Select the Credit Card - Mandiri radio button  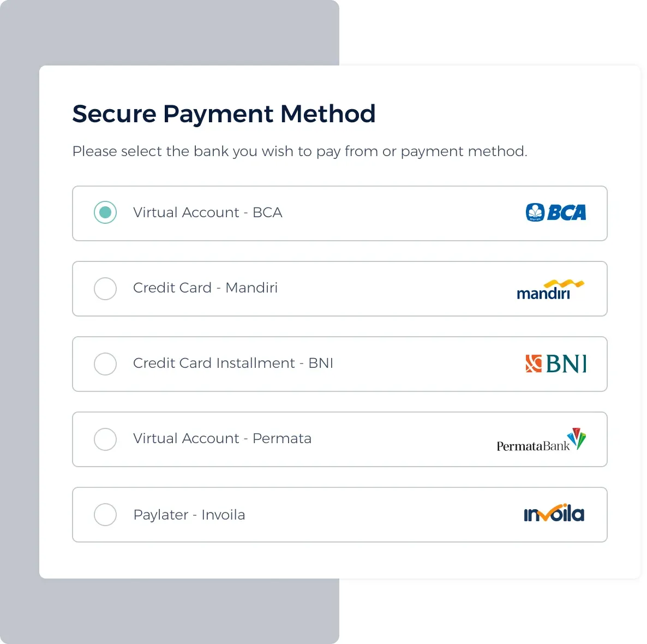pyautogui.click(x=105, y=288)
